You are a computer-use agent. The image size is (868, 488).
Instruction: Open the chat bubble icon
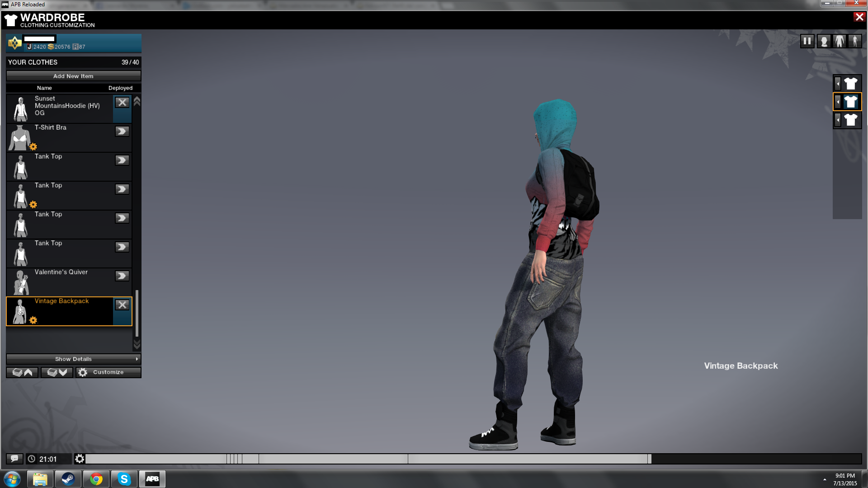click(14, 459)
